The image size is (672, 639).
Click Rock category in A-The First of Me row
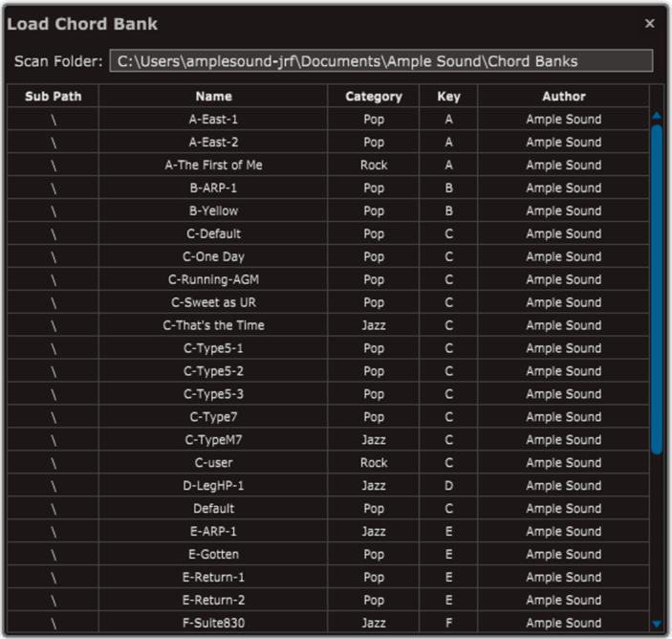point(374,165)
